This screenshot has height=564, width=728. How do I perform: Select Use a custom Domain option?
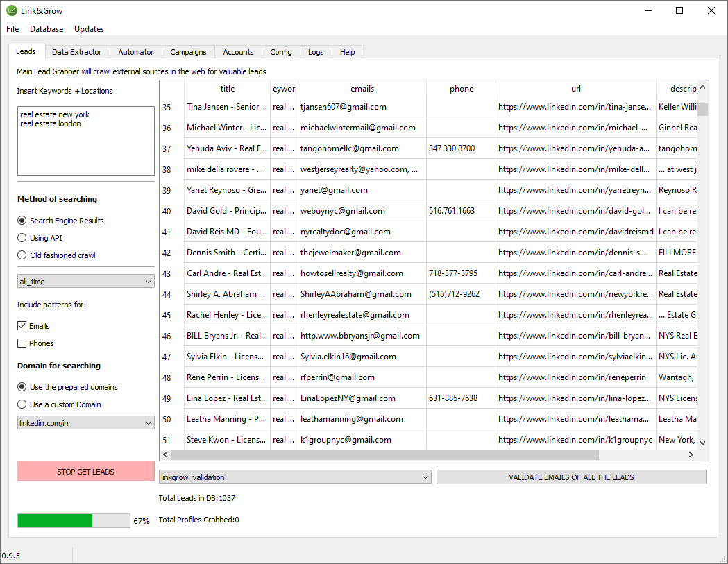coord(22,404)
